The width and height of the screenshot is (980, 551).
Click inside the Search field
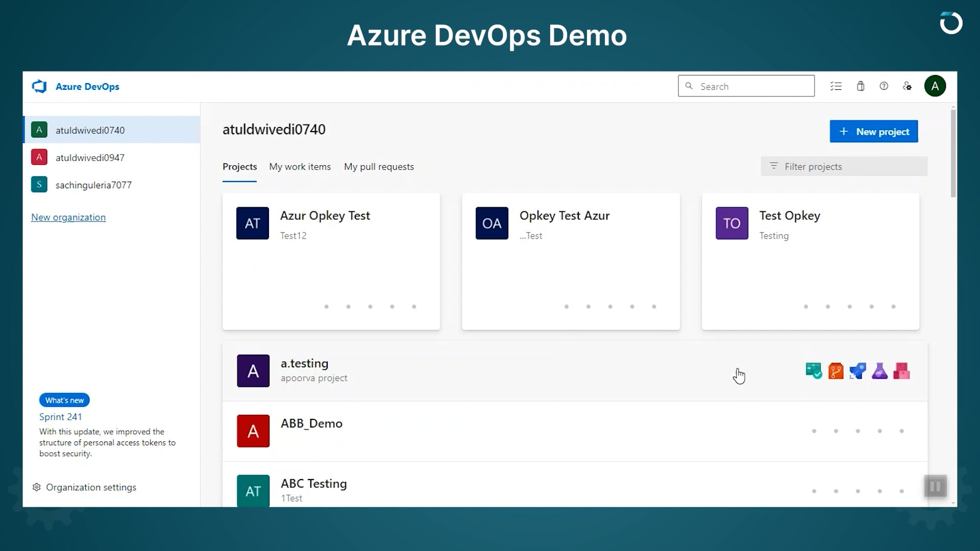(x=746, y=86)
